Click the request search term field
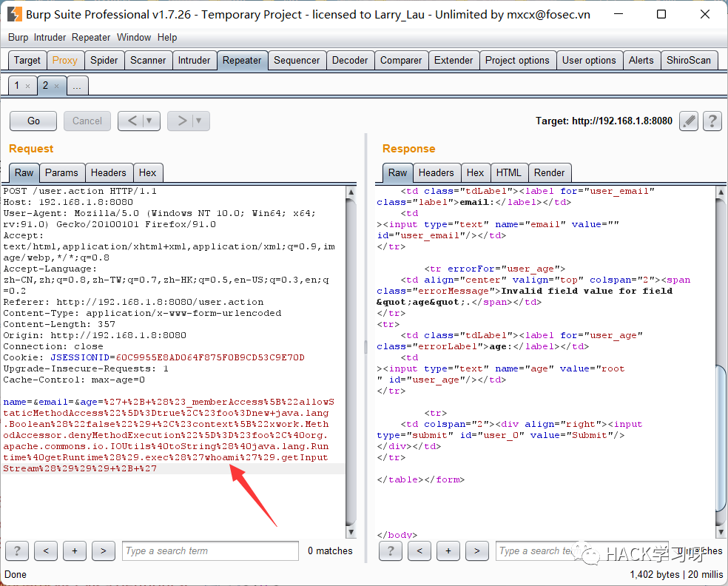 tap(210, 550)
